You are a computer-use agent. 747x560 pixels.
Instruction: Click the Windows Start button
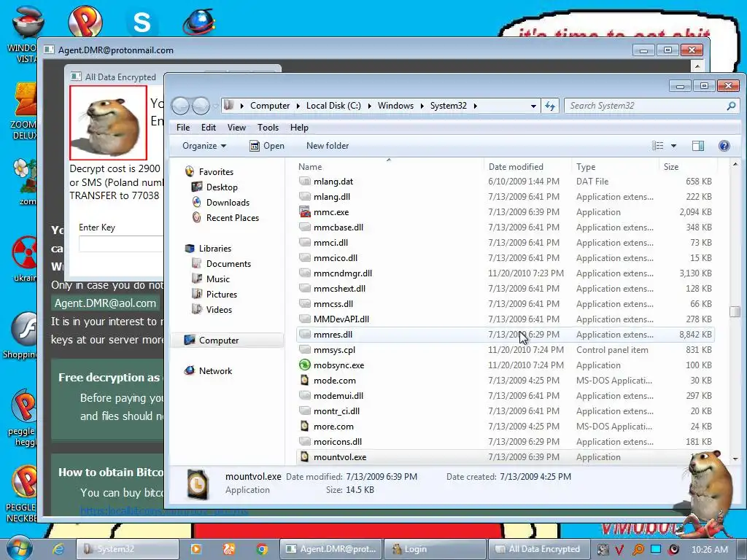coord(19,548)
